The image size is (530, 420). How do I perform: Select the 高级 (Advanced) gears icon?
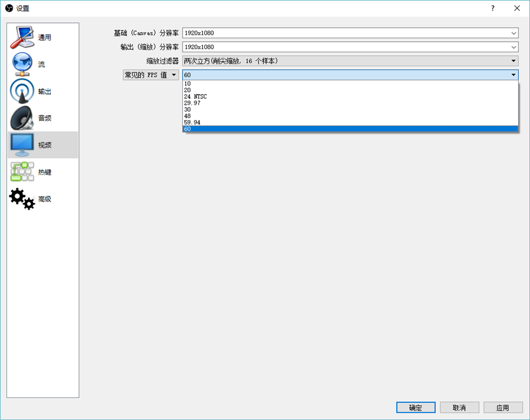pyautogui.click(x=22, y=199)
